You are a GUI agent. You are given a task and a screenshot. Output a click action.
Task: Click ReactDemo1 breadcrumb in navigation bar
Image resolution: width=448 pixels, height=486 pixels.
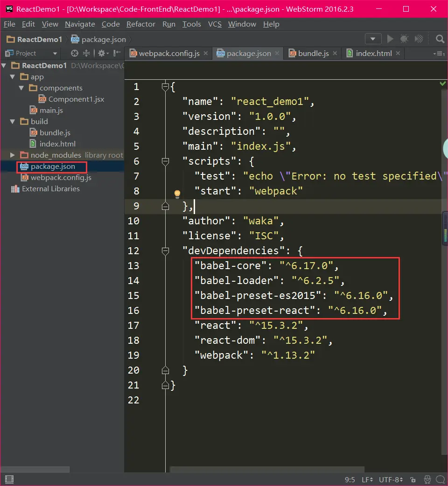click(x=35, y=39)
